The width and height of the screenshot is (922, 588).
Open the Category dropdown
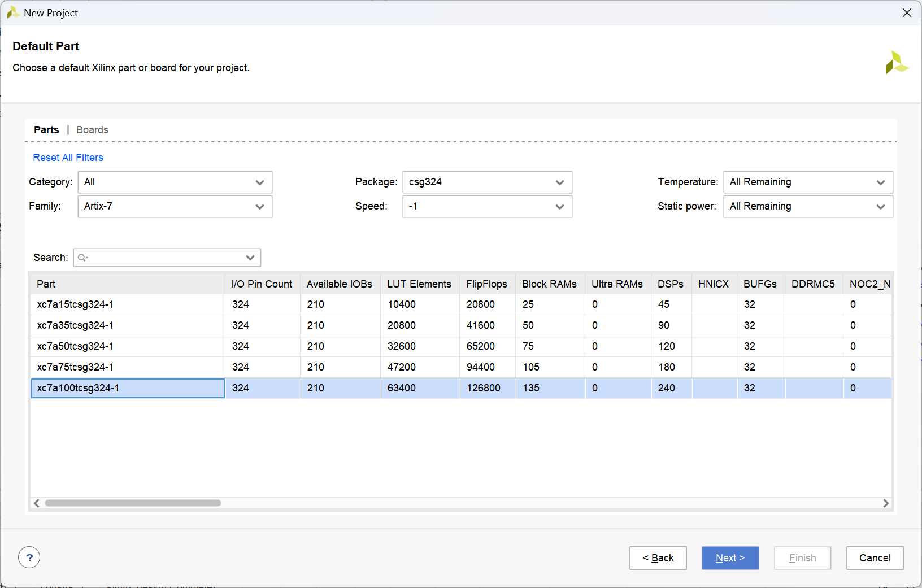175,182
